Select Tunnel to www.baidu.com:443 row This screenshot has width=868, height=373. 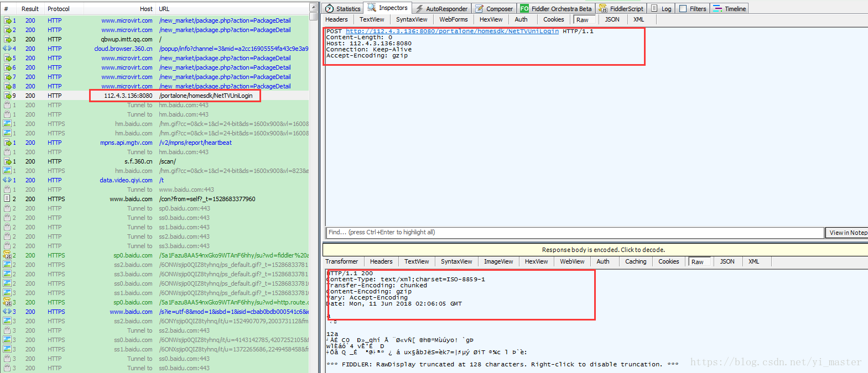click(x=155, y=190)
